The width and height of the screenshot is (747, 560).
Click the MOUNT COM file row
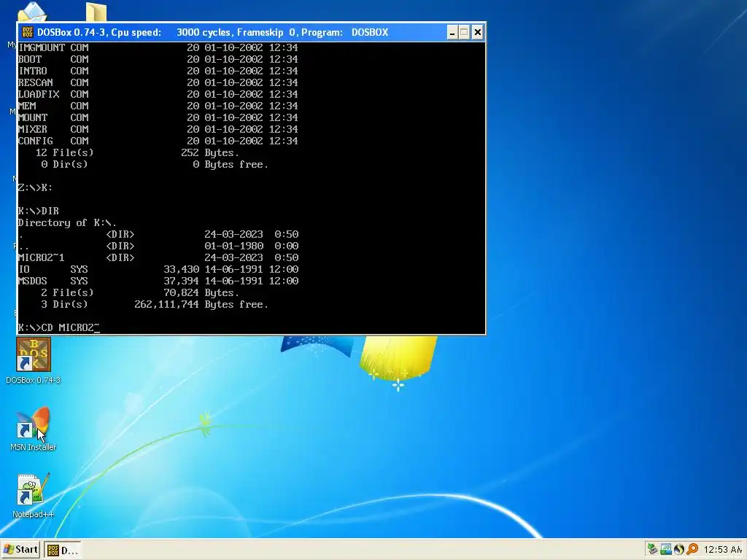click(158, 117)
